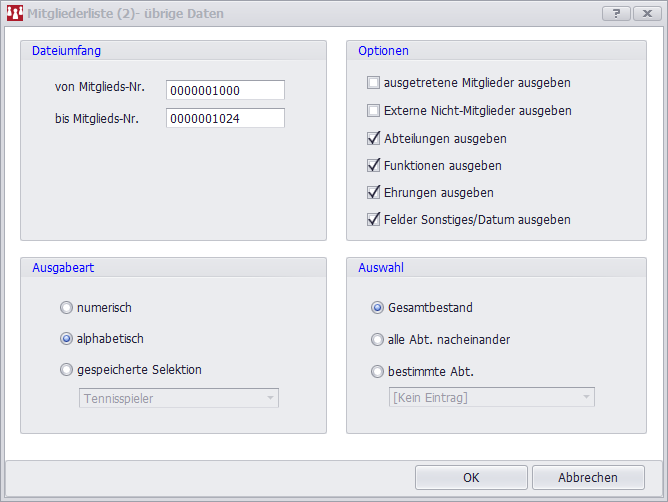Image resolution: width=668 pixels, height=502 pixels.
Task: Untick Felder Sonstiges/Datum ausgeben
Action: pos(374,219)
